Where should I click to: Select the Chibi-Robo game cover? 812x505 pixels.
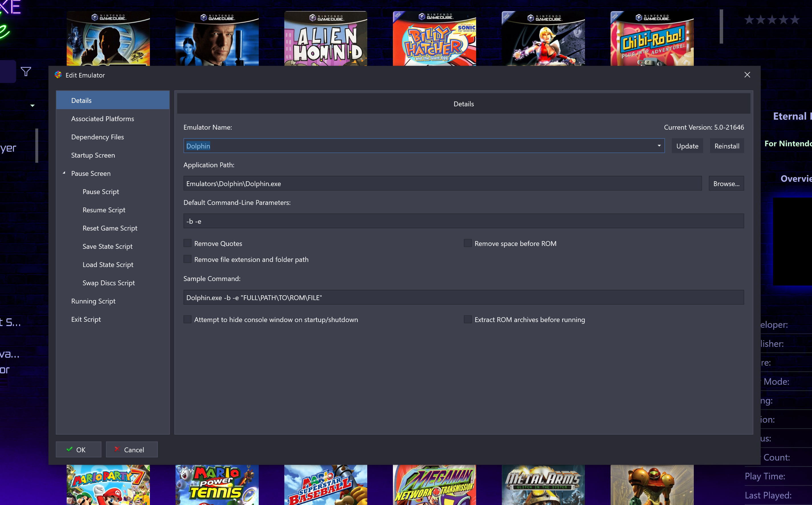click(x=652, y=38)
